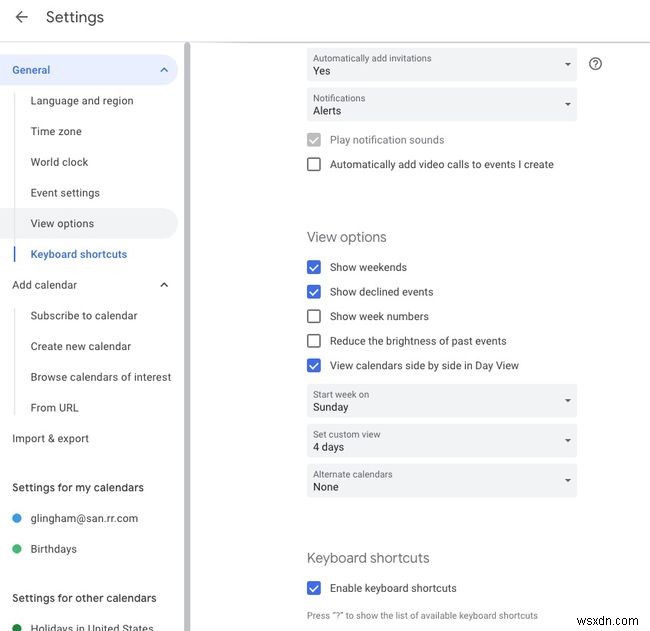
Task: Select Keyboard shortcuts in sidebar
Action: coord(79,254)
